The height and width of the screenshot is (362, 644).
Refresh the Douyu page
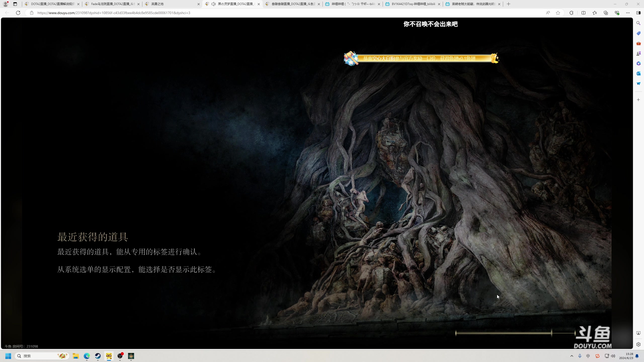[x=18, y=13]
